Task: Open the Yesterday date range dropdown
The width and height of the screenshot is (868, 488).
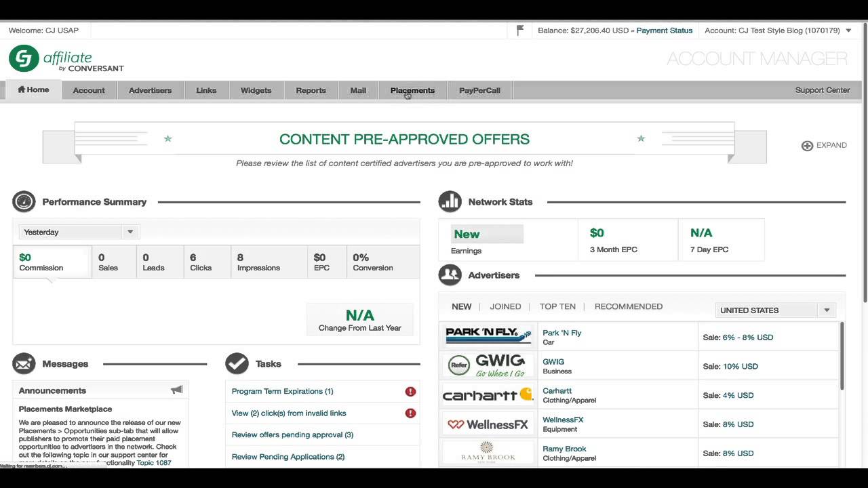Action: tap(79, 232)
